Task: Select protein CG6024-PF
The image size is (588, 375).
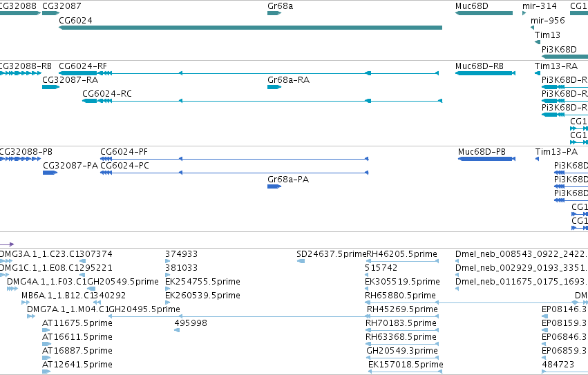Action: [x=234, y=159]
